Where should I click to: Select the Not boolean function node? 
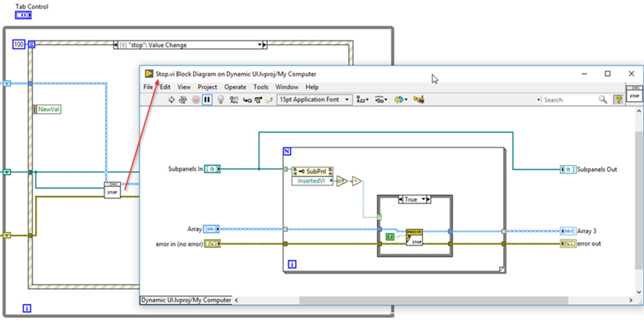point(357,182)
